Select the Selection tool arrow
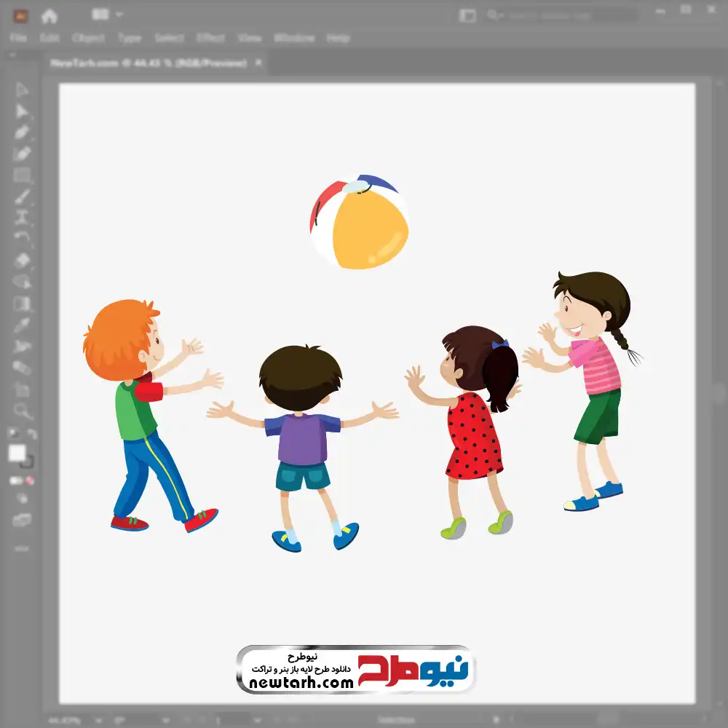 (22, 90)
